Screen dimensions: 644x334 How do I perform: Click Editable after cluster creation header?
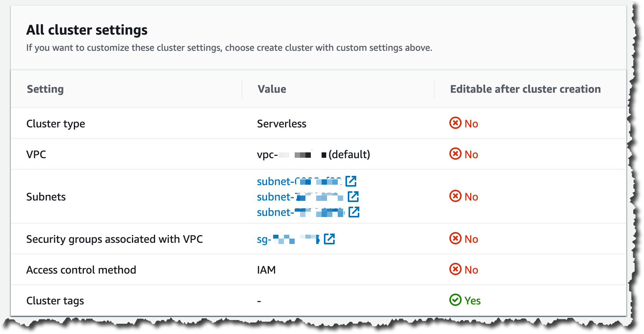click(x=525, y=89)
